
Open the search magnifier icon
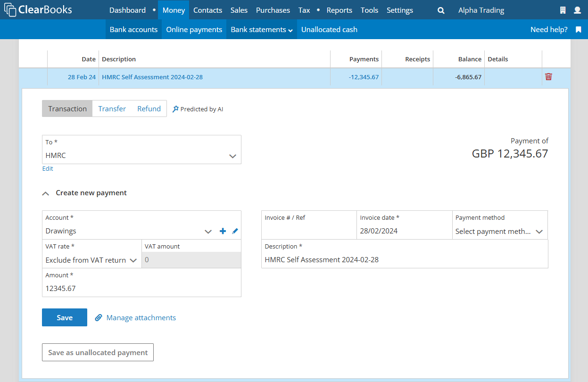coord(441,10)
